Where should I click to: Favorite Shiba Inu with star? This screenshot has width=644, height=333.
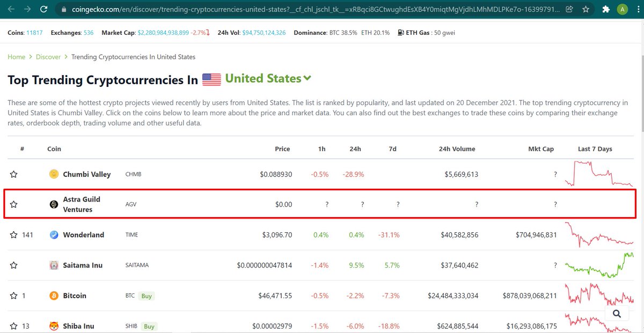click(x=14, y=326)
